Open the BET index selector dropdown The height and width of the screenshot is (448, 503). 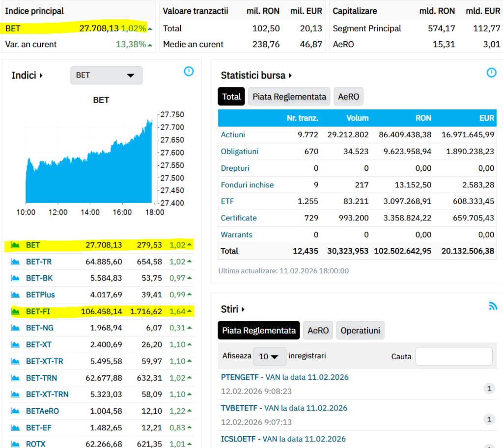[106, 76]
